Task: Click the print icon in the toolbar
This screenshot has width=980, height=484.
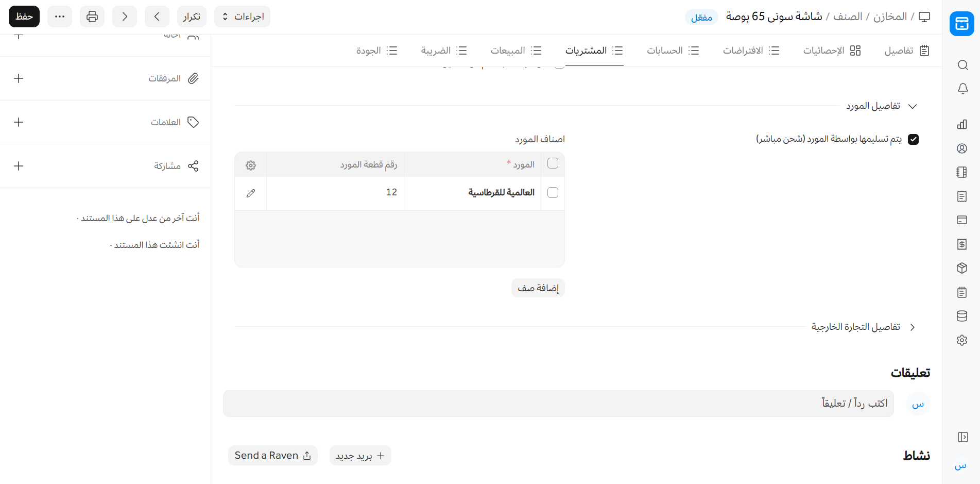Action: click(92, 16)
